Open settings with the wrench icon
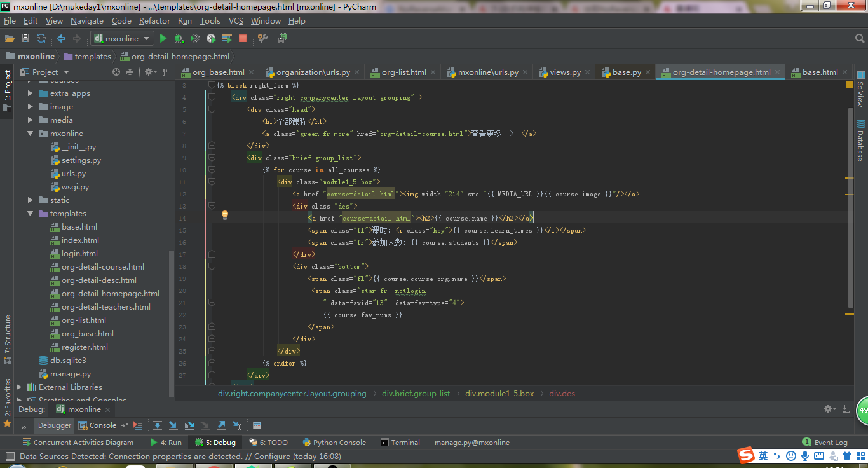 point(262,39)
